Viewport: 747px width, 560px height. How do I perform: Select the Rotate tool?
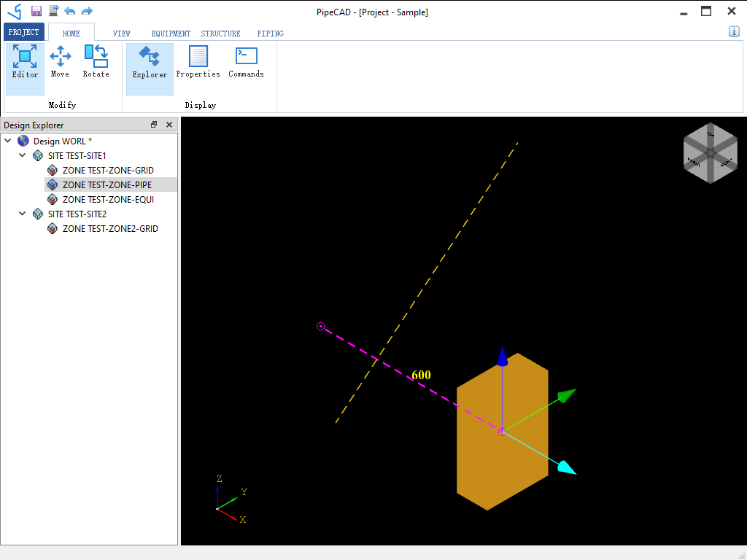pos(96,62)
